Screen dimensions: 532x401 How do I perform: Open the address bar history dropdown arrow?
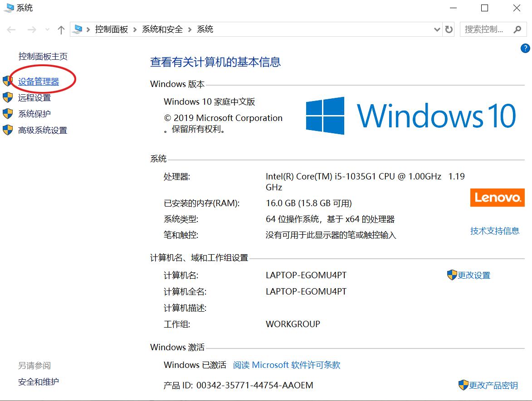436,29
